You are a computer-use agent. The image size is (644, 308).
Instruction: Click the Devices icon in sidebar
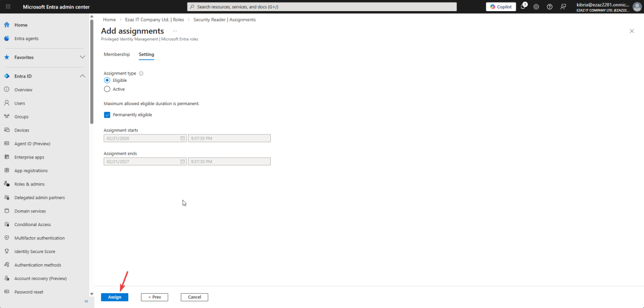pos(7,130)
